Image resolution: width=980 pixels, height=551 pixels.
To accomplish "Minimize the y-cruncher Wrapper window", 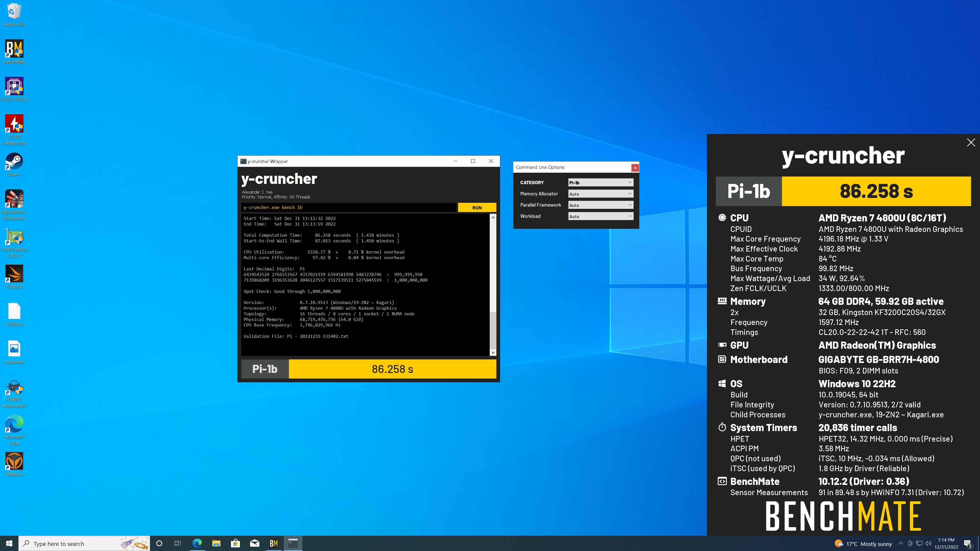I will tap(455, 161).
